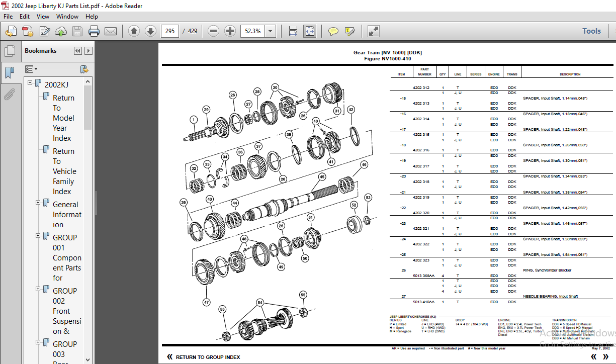Go to previous page with up arrow

[x=134, y=31]
